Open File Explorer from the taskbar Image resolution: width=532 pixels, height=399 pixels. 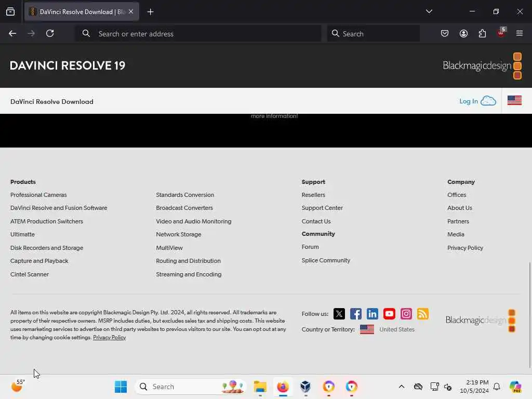pyautogui.click(x=260, y=387)
